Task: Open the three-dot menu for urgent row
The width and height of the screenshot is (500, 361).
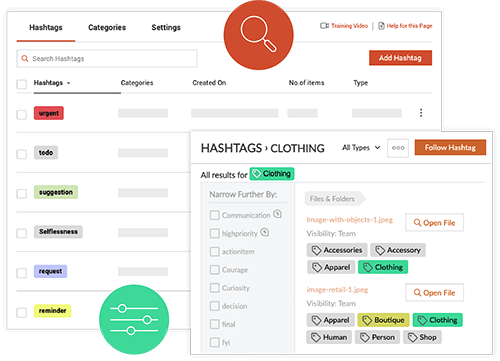Action: 421,113
